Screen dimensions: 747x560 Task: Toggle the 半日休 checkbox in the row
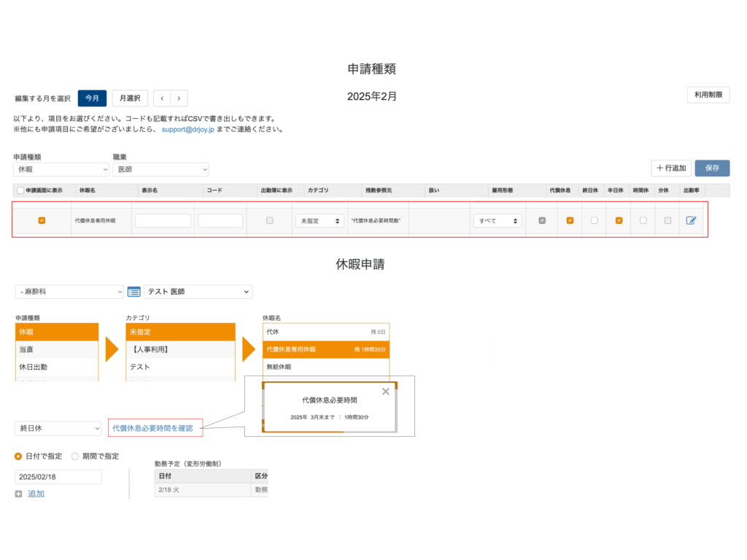(x=619, y=220)
